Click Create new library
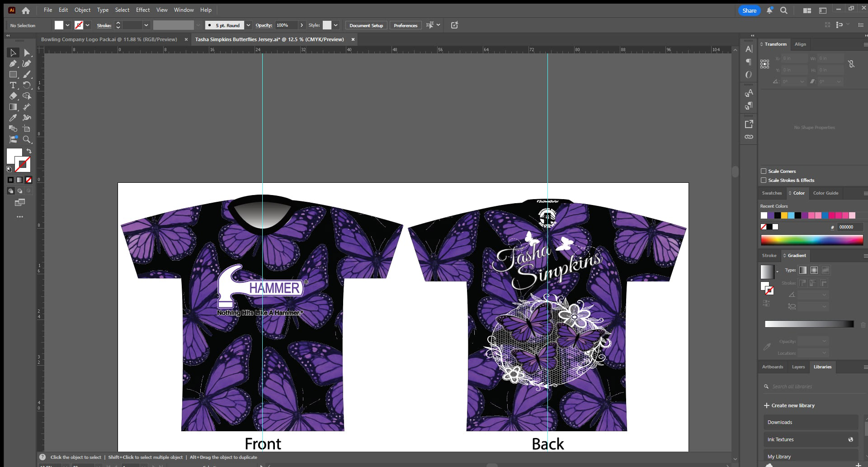This screenshot has width=868, height=467. click(x=789, y=405)
